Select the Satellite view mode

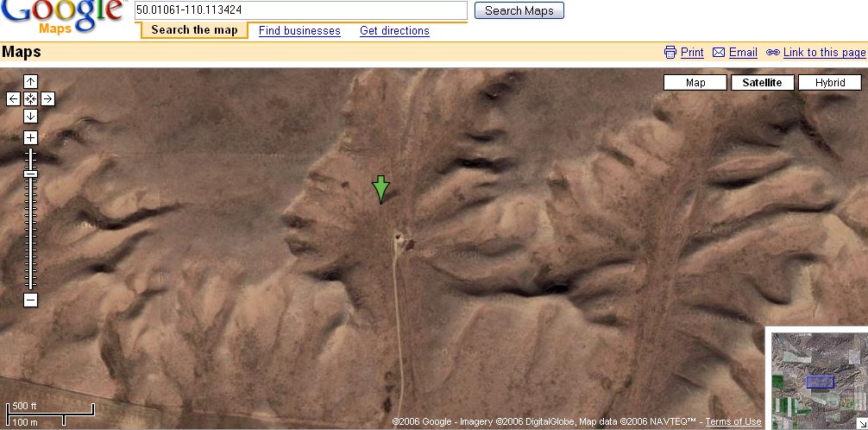[762, 83]
